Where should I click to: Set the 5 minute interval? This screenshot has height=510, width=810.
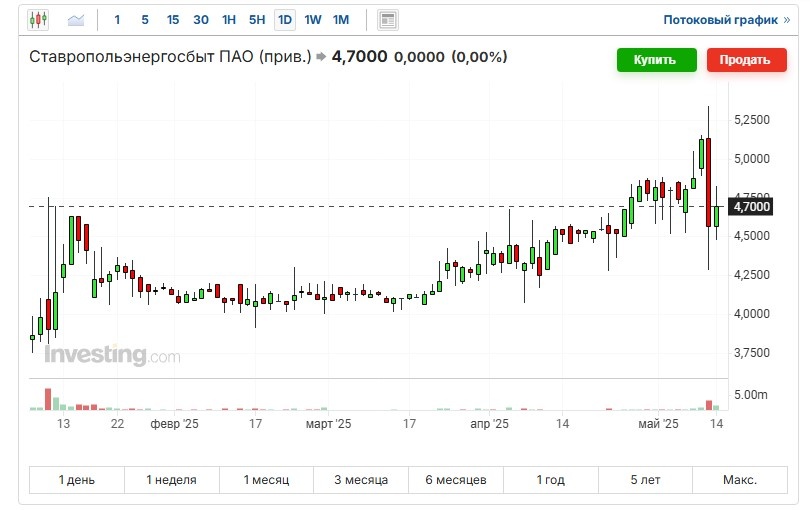point(145,20)
